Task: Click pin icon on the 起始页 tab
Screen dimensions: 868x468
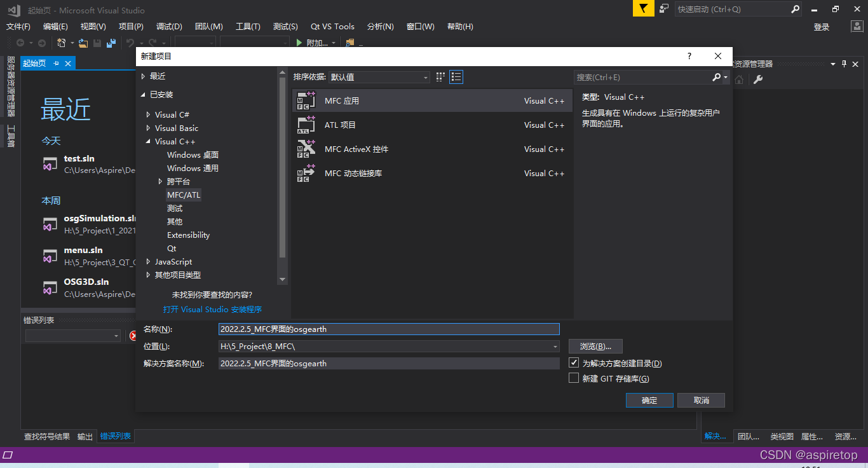Action: coord(56,64)
